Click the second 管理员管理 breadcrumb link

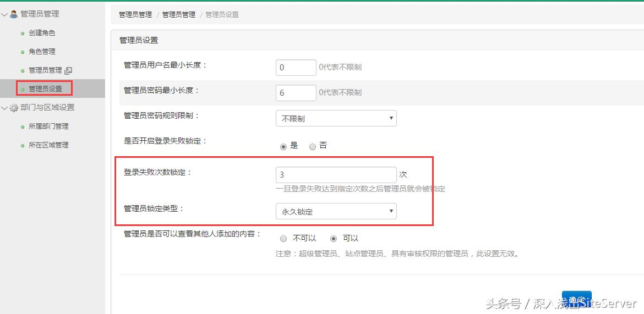point(179,15)
